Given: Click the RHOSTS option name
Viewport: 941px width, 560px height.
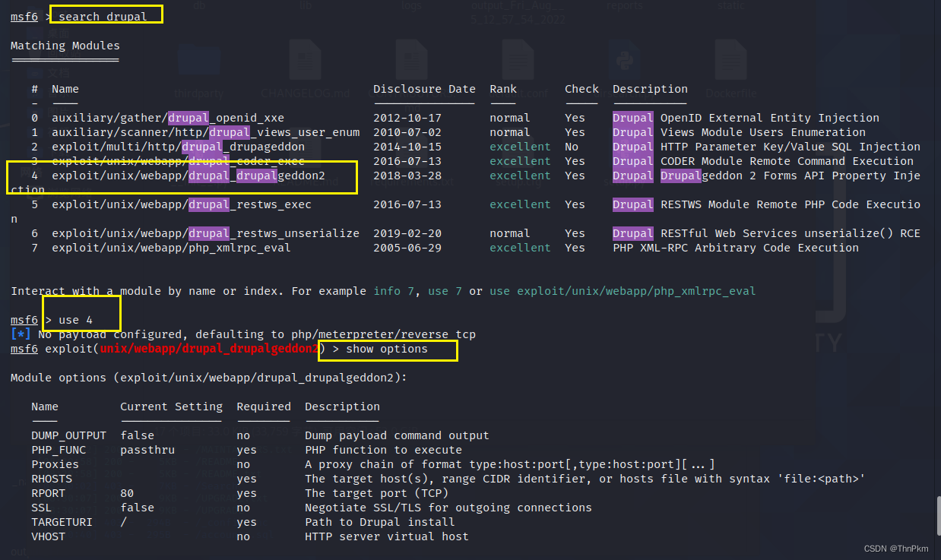Looking at the screenshot, I should (x=52, y=479).
